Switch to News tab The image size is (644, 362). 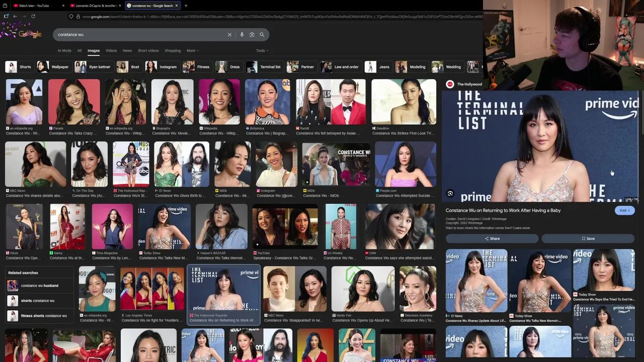click(127, 51)
